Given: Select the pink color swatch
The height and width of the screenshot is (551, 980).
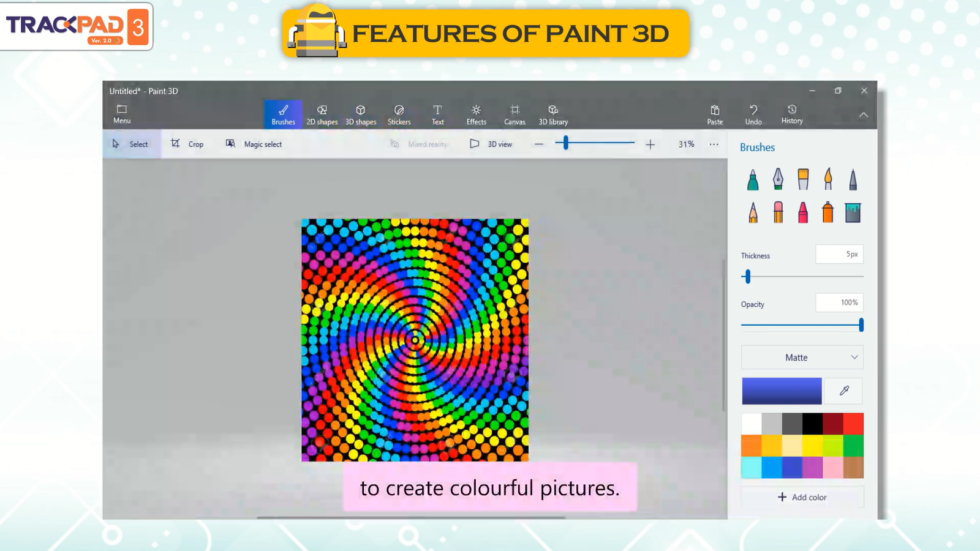Looking at the screenshot, I should [x=833, y=467].
